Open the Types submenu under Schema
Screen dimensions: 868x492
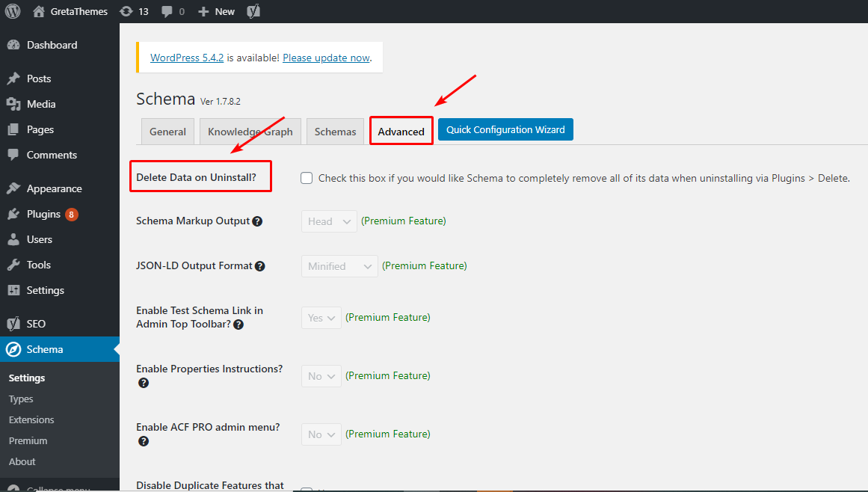(21, 399)
